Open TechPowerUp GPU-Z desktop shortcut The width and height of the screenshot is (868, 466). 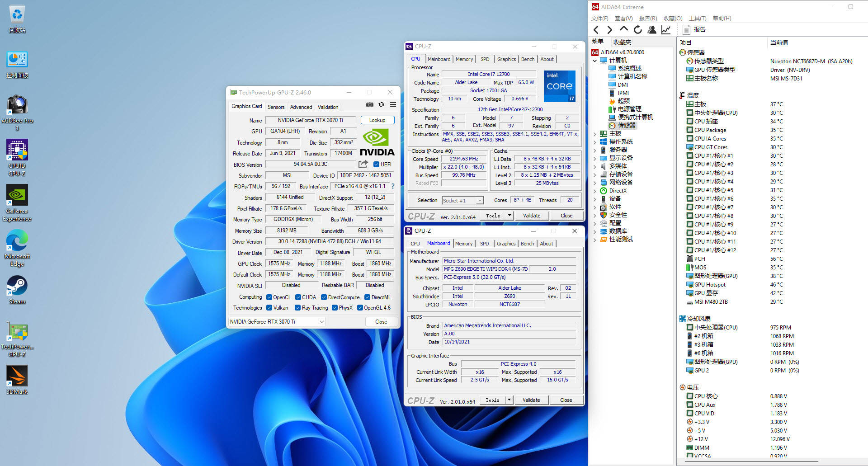pos(17,339)
